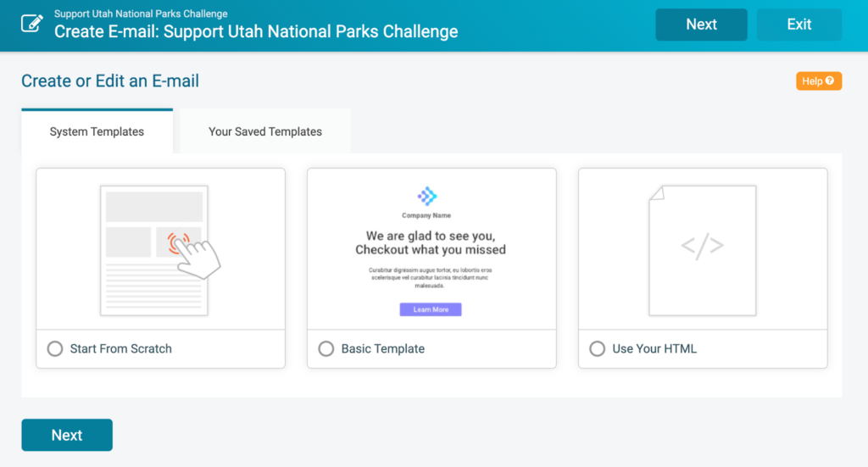This screenshot has height=467, width=868.
Task: Click the question mark Help icon
Action: [829, 81]
